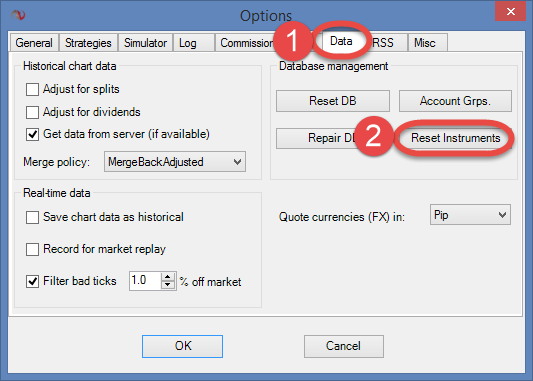Focus the 1.0 percent off market field

click(x=145, y=281)
